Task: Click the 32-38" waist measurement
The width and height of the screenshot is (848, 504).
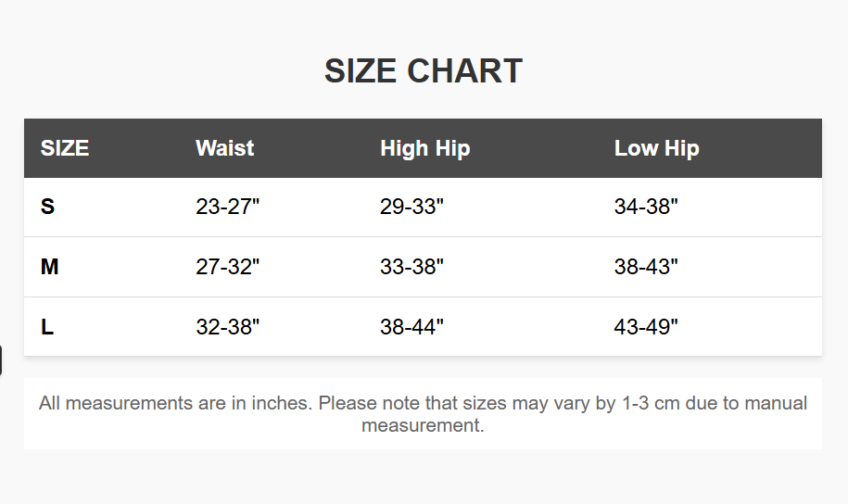Action: 227,327
